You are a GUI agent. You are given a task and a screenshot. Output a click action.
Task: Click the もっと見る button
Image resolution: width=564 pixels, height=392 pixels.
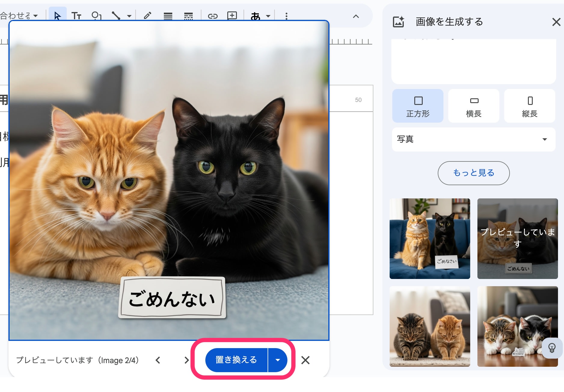474,173
